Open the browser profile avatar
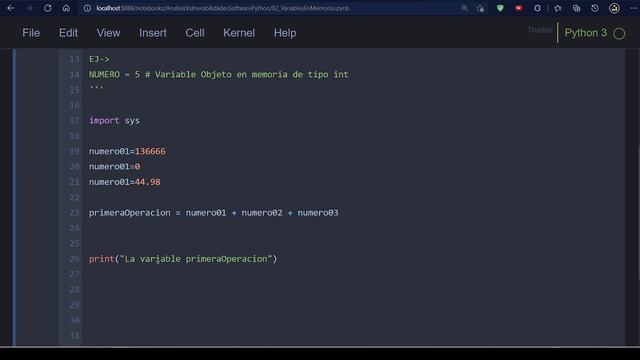 (x=614, y=8)
